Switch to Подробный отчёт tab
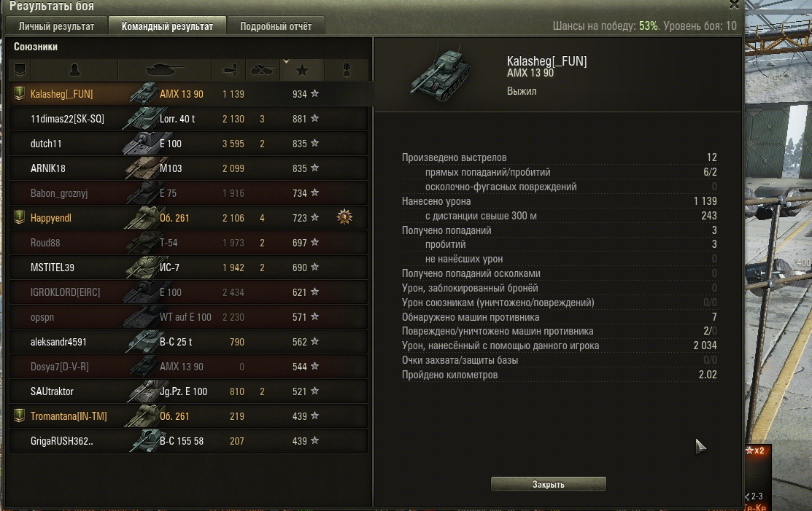 [x=276, y=26]
